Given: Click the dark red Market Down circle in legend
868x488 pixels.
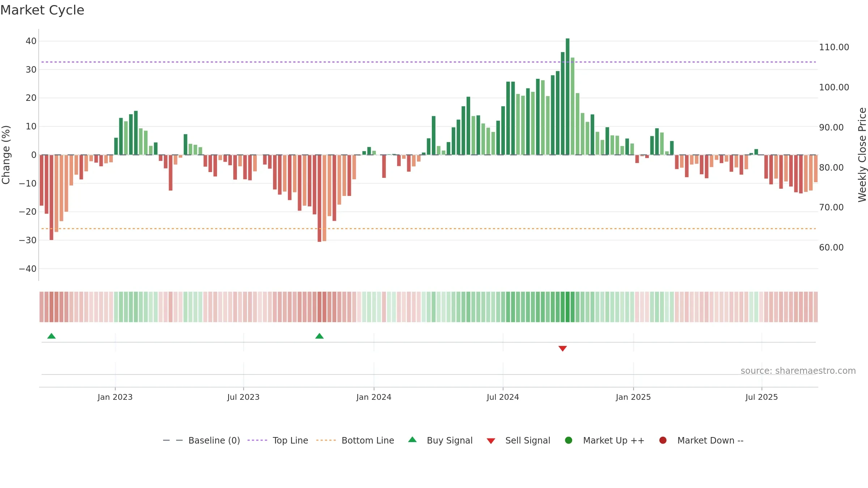Looking at the screenshot, I should coord(663,440).
